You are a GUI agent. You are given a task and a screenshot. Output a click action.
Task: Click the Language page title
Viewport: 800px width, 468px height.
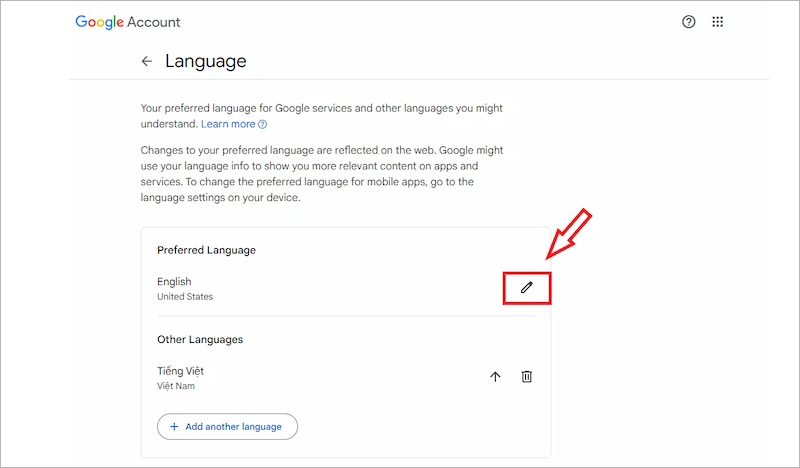tap(206, 61)
